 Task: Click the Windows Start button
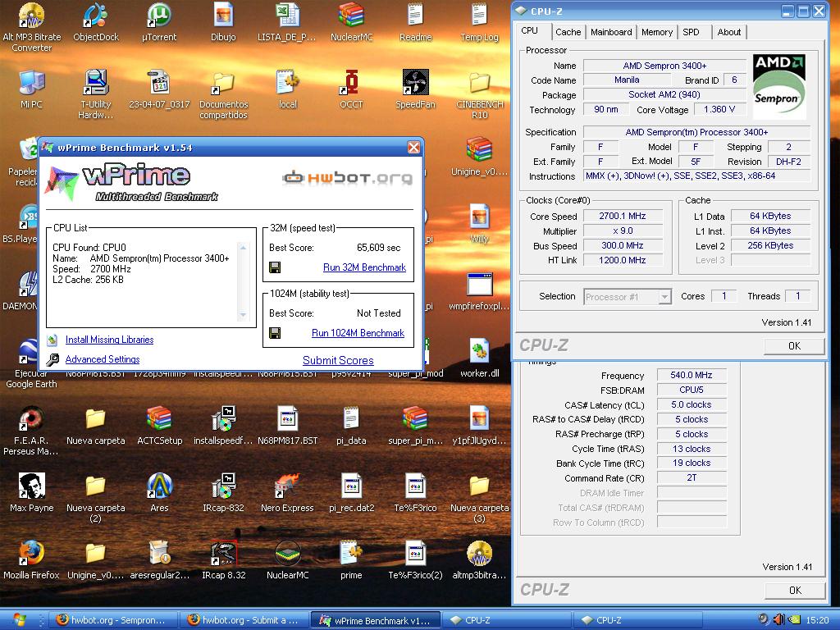tap(19, 620)
